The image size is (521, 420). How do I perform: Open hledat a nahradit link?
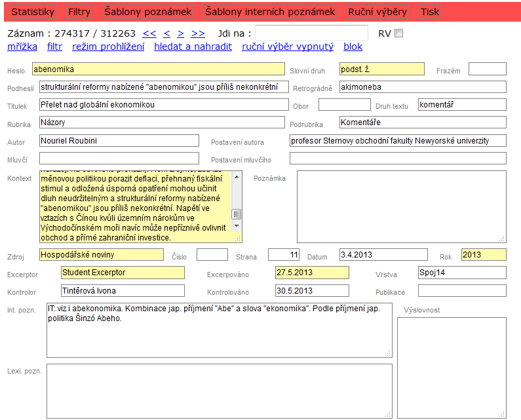click(193, 47)
